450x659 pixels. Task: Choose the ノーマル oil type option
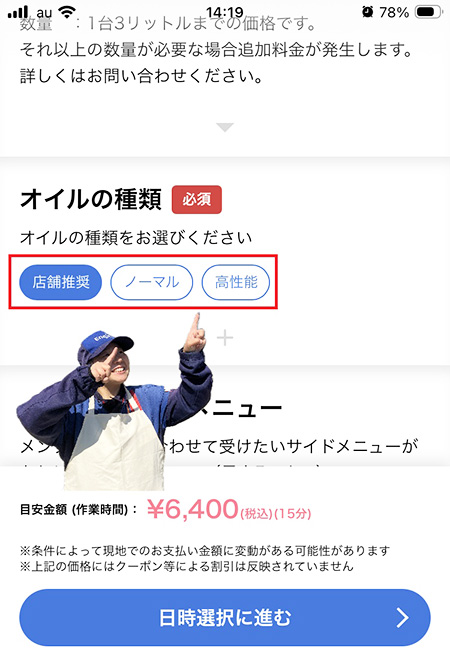(152, 282)
